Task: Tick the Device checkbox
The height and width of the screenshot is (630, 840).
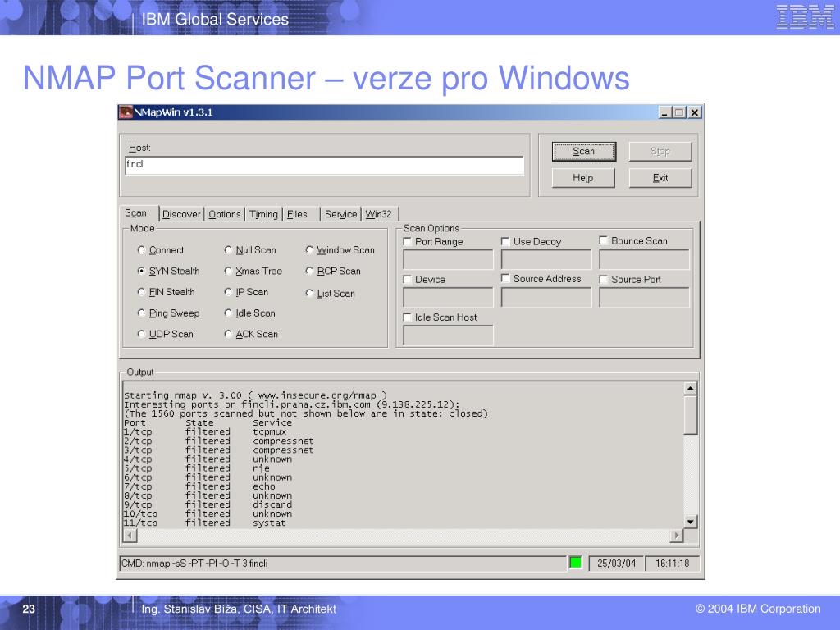Action: pos(407,279)
